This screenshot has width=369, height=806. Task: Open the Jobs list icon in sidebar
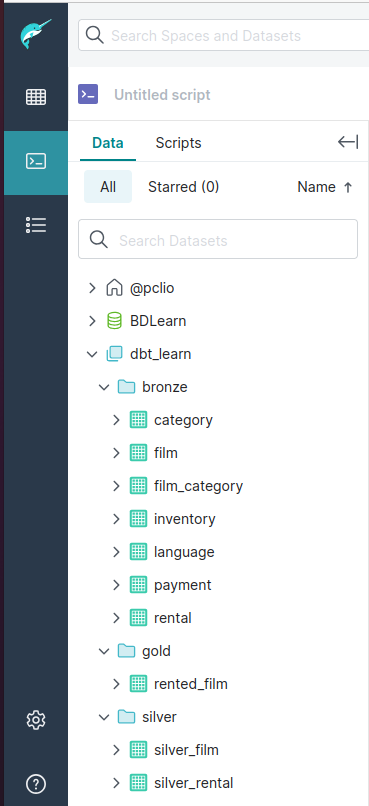point(36,225)
